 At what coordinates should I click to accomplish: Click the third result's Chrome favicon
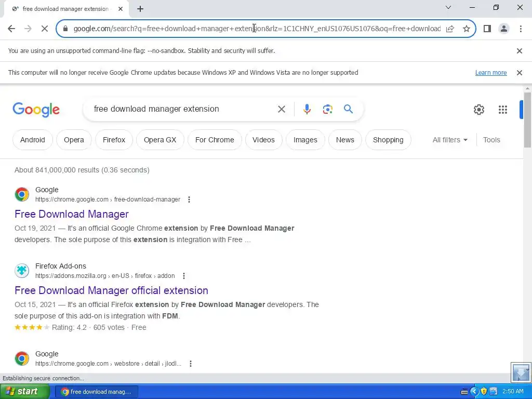(22, 358)
